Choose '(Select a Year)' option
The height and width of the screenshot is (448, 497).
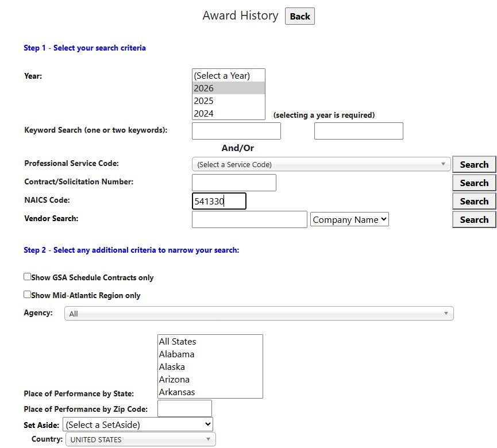(228, 76)
